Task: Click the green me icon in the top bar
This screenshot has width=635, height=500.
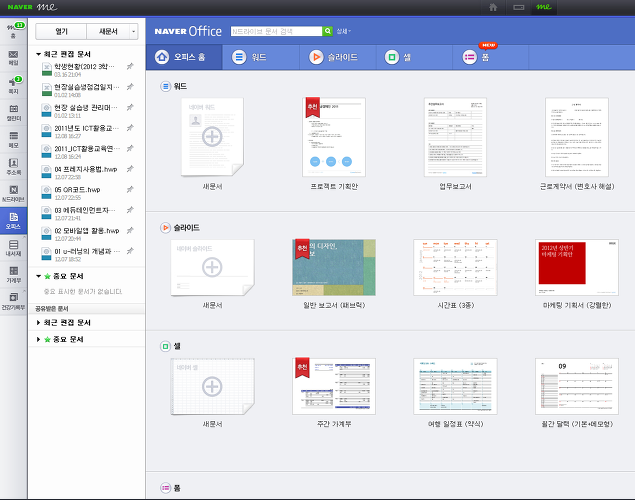Action: click(543, 7)
